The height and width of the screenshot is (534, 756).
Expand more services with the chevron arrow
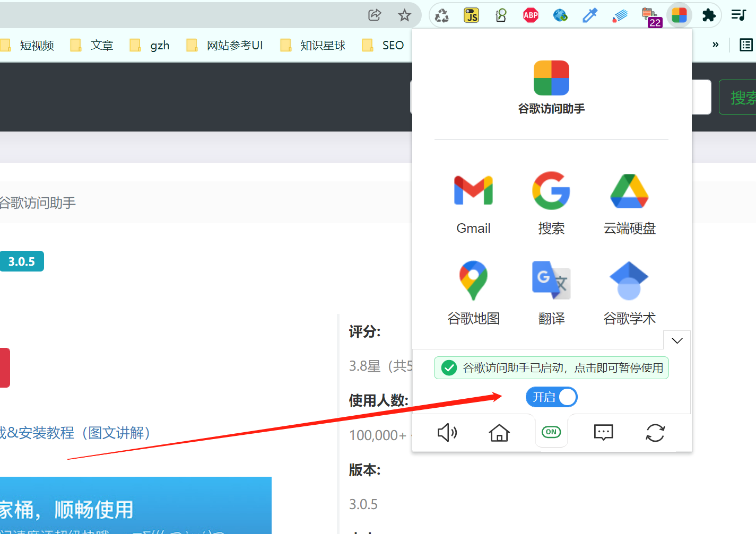tap(677, 340)
